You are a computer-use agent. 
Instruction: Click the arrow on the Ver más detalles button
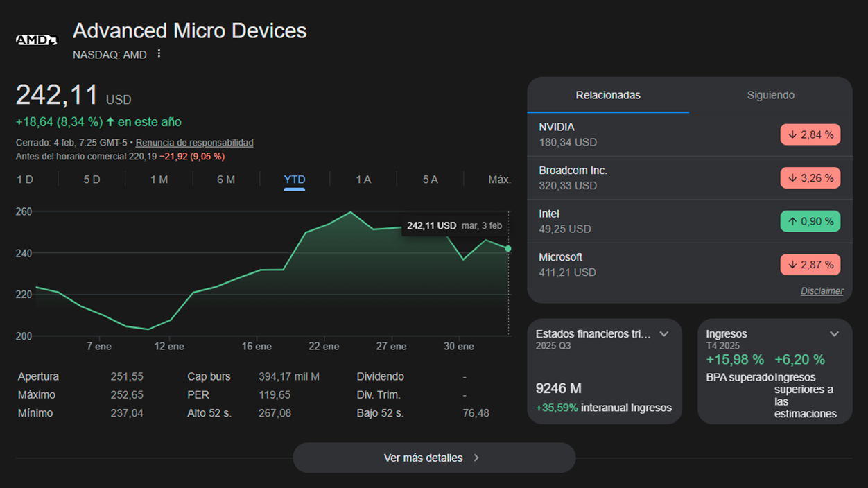pyautogui.click(x=476, y=458)
